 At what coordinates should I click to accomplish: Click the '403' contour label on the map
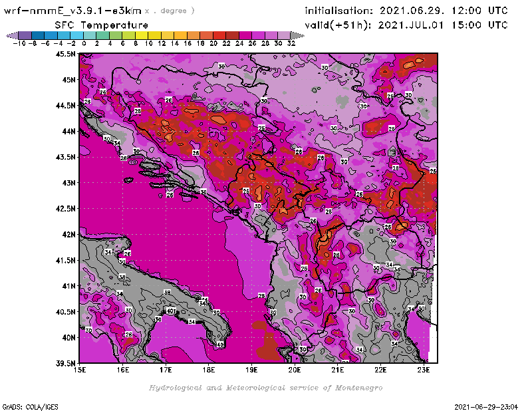(x=172, y=311)
